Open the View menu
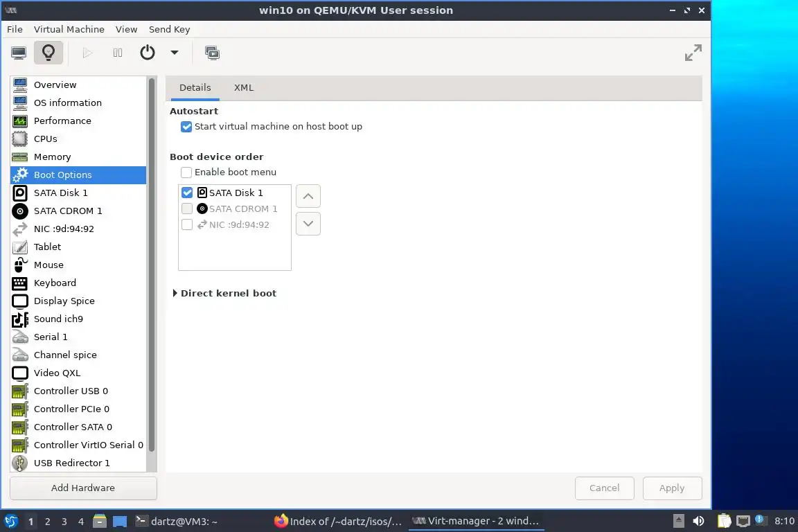This screenshot has width=798, height=532. 126,30
